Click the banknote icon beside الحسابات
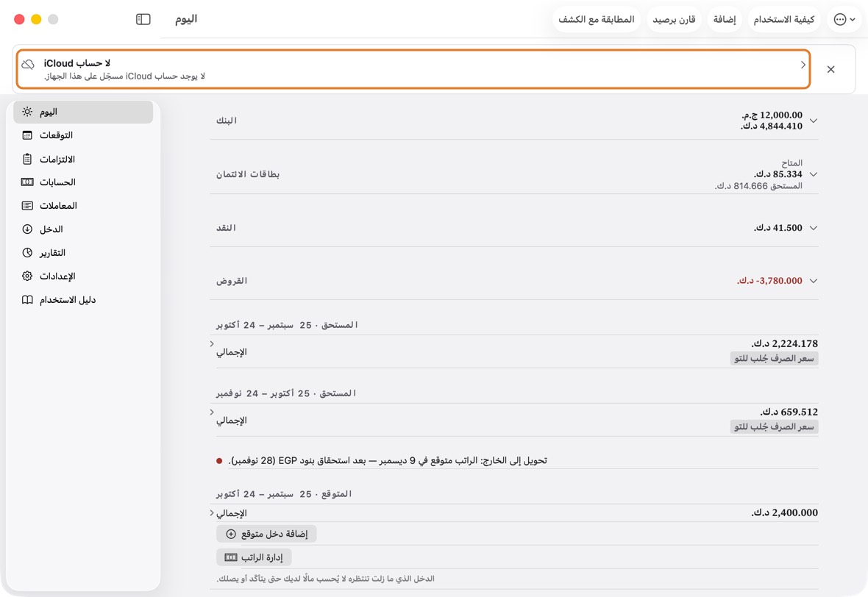 point(27,182)
